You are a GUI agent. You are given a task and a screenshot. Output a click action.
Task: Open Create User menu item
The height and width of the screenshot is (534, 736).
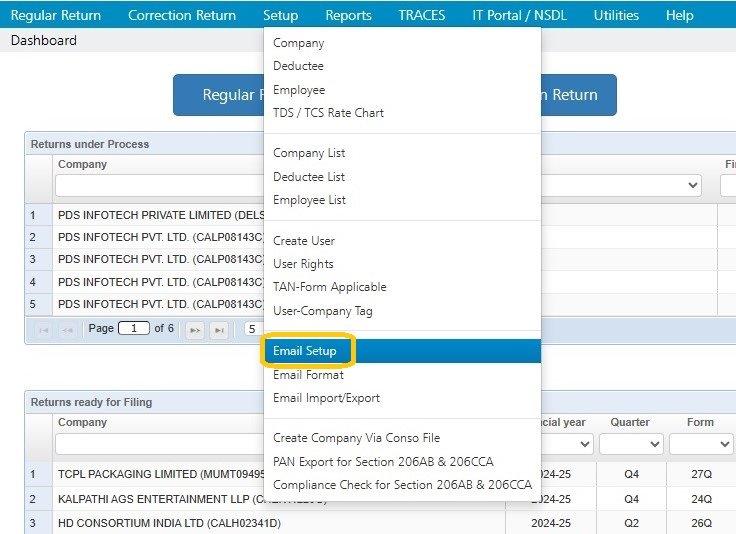pyautogui.click(x=304, y=241)
